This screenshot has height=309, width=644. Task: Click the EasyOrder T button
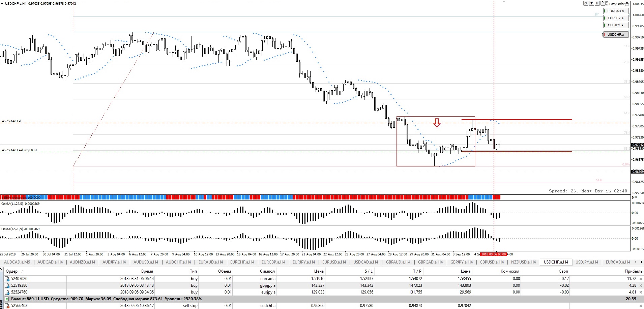591,3
